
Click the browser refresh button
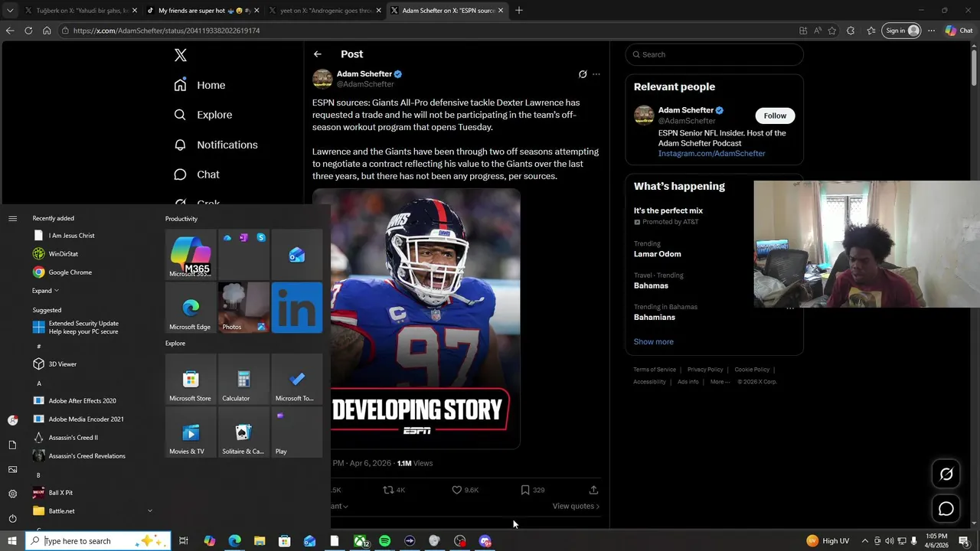[x=28, y=31]
